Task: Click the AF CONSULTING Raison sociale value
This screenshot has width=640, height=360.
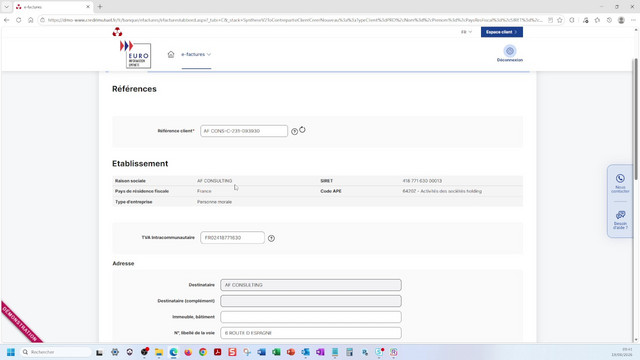Action: tap(215, 181)
